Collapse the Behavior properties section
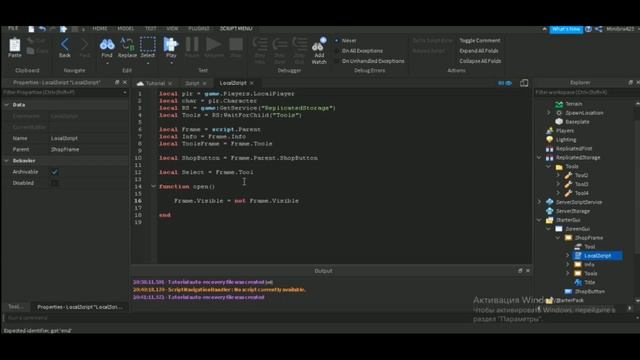The height and width of the screenshot is (360, 640). click(x=7, y=161)
